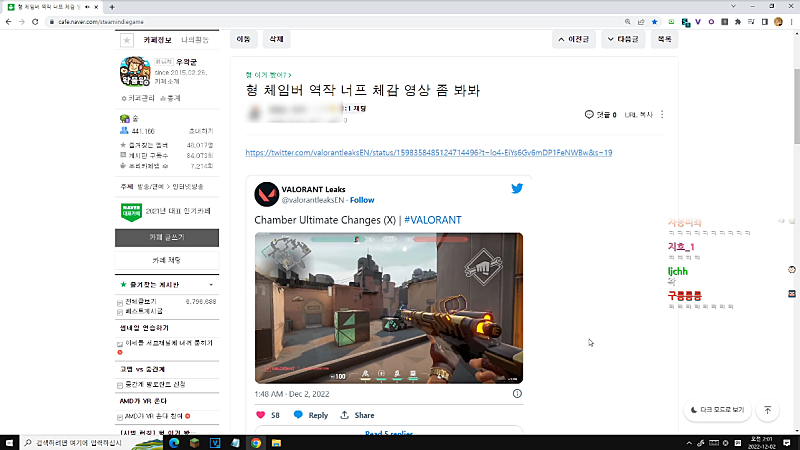Click the VALORANT Leaks profile avatar
This screenshot has height=450, width=800.
(x=267, y=194)
